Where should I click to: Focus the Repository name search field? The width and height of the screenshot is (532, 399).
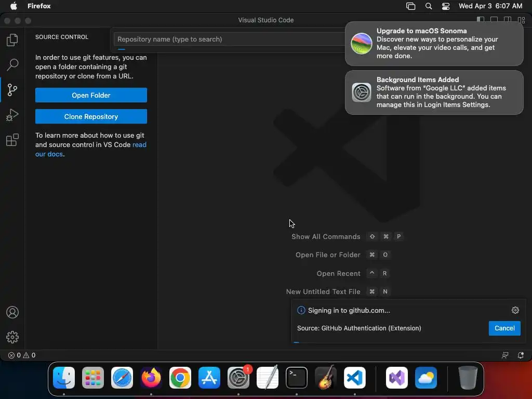[229, 39]
